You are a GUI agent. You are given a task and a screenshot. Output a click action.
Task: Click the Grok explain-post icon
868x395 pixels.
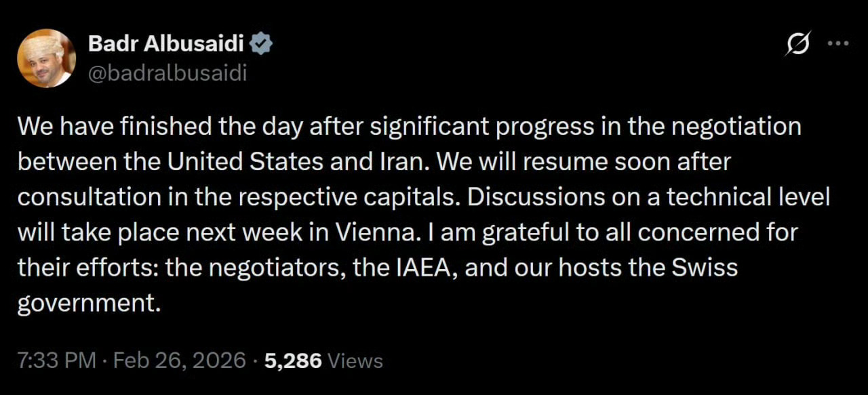point(797,44)
